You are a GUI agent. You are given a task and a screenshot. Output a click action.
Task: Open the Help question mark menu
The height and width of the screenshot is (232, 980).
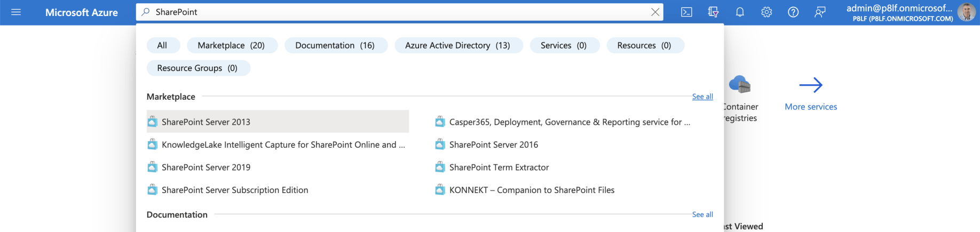[x=793, y=12]
